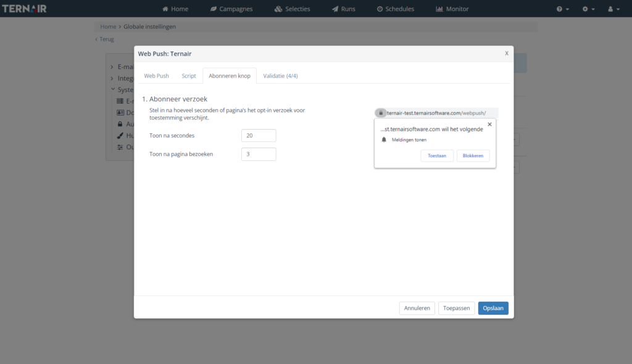The image size is (632, 364).
Task: Click the server icon in the sidebar
Action: (120, 101)
